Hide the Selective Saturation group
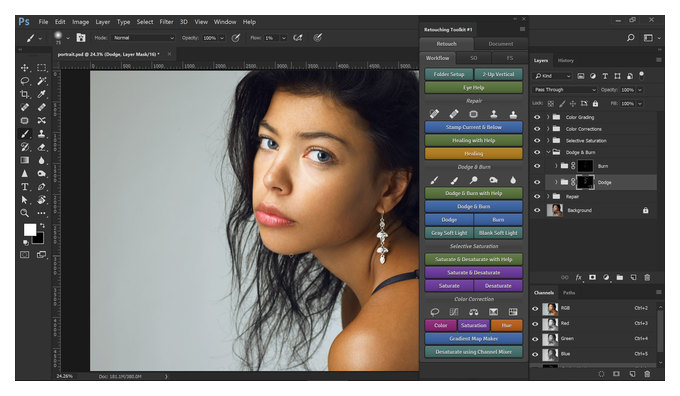The width and height of the screenshot is (680, 396). point(537,141)
